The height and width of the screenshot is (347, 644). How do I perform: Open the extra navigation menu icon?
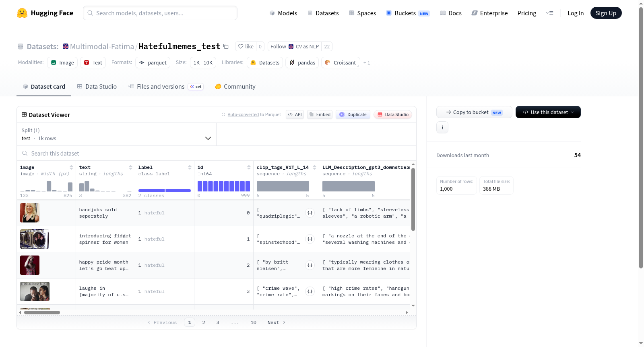point(549,13)
